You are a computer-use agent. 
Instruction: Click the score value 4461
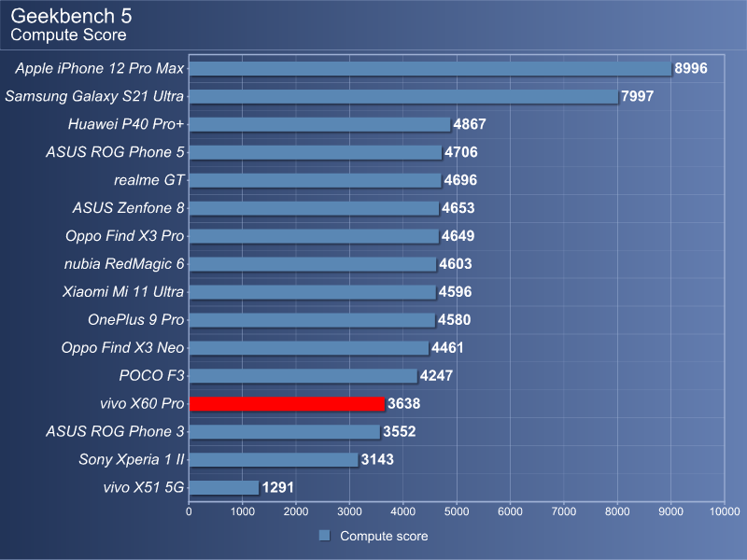click(x=447, y=347)
